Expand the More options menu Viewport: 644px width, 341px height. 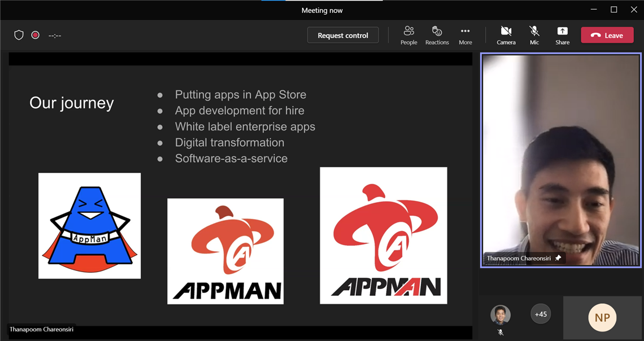(465, 35)
